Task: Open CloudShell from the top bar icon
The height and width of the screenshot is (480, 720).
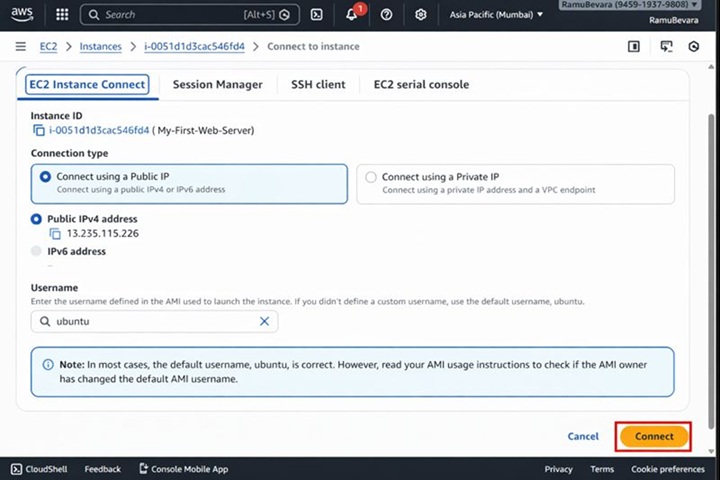Action: (x=316, y=15)
